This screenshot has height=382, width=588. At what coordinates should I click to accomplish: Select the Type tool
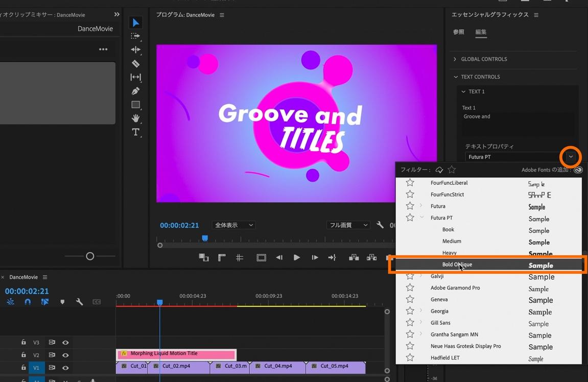tap(135, 132)
